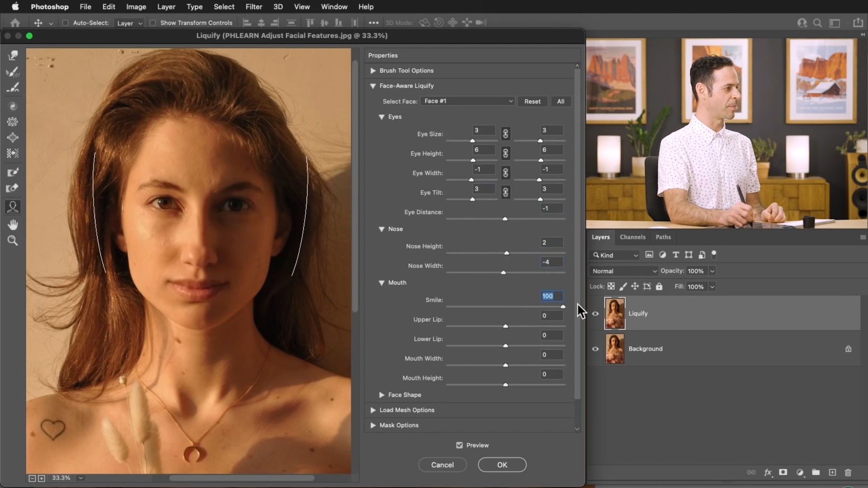The image size is (868, 488).
Task: Hide the Liquify layer visibility eye
Action: pos(595,314)
